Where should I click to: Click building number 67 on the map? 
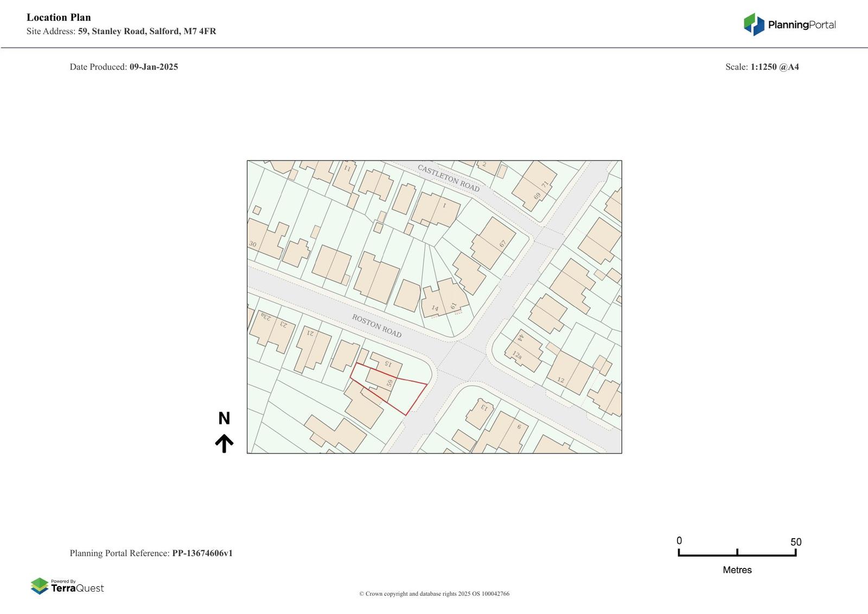click(x=502, y=244)
